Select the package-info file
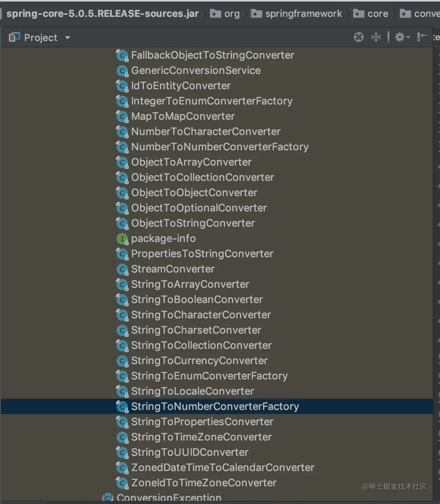440x504 pixels. [x=163, y=238]
